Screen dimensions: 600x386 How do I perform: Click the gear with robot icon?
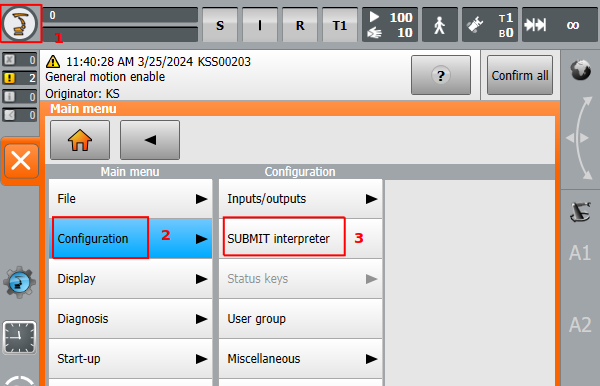click(x=20, y=282)
